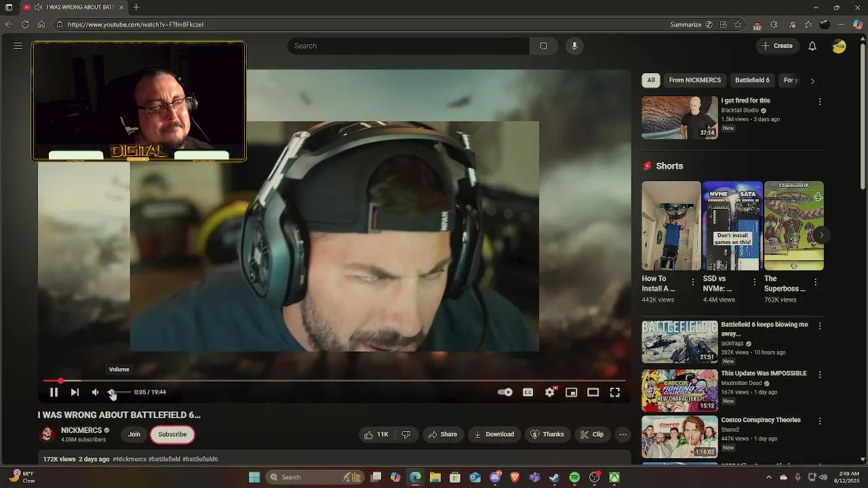Show more filter chips with the right arrow

(812, 81)
